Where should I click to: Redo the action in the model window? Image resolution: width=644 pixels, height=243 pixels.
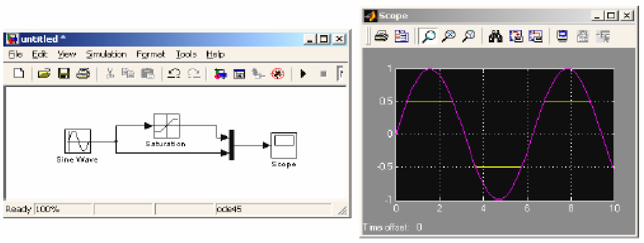click(193, 74)
